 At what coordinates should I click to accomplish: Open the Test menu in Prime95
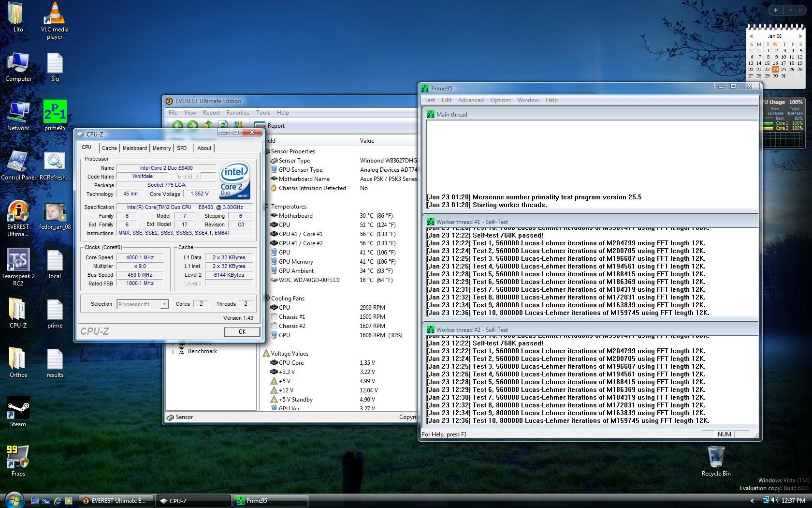click(430, 100)
